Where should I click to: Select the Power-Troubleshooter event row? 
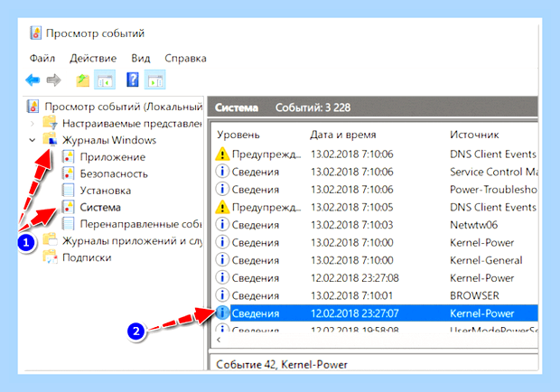click(x=377, y=190)
